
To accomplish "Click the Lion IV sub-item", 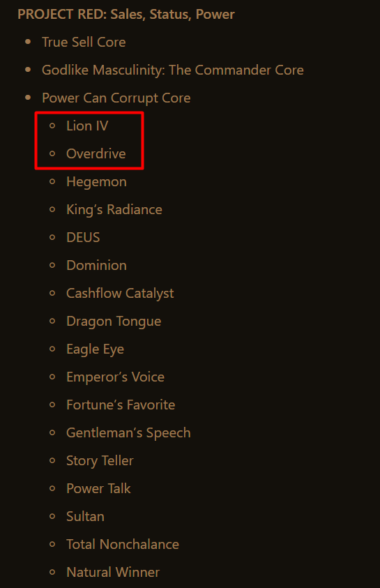I will [x=87, y=126].
